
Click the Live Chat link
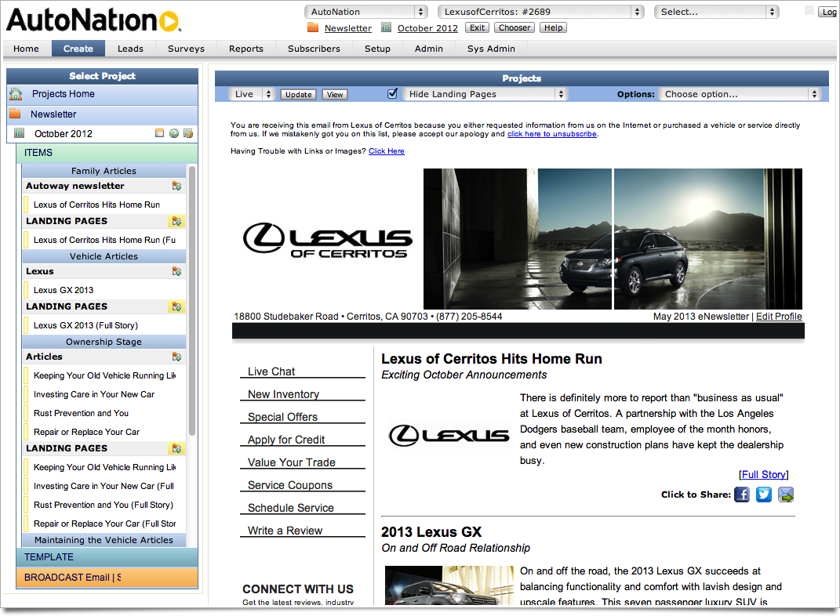(x=271, y=371)
